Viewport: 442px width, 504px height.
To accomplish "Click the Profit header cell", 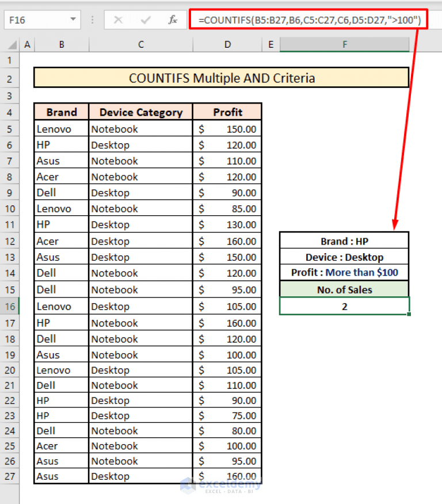I will (x=227, y=112).
